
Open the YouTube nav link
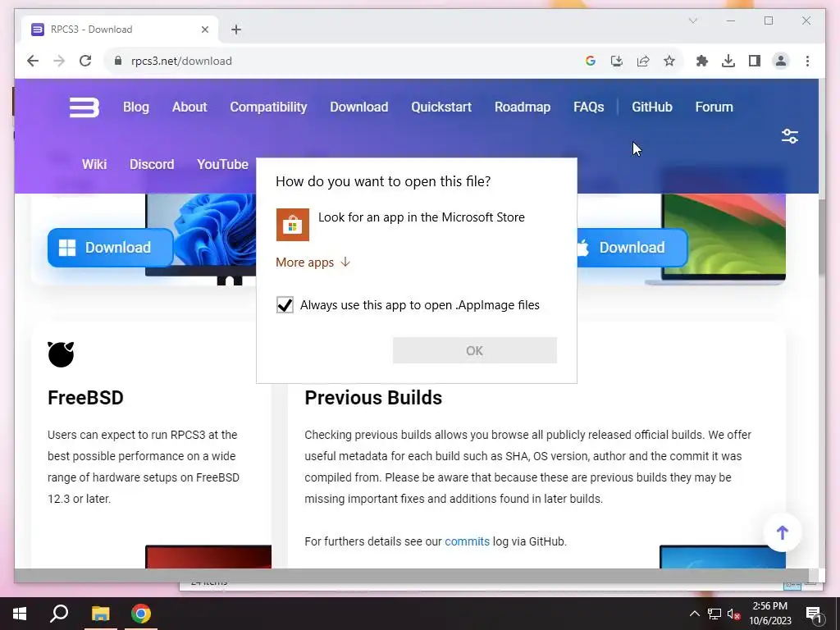tap(222, 164)
